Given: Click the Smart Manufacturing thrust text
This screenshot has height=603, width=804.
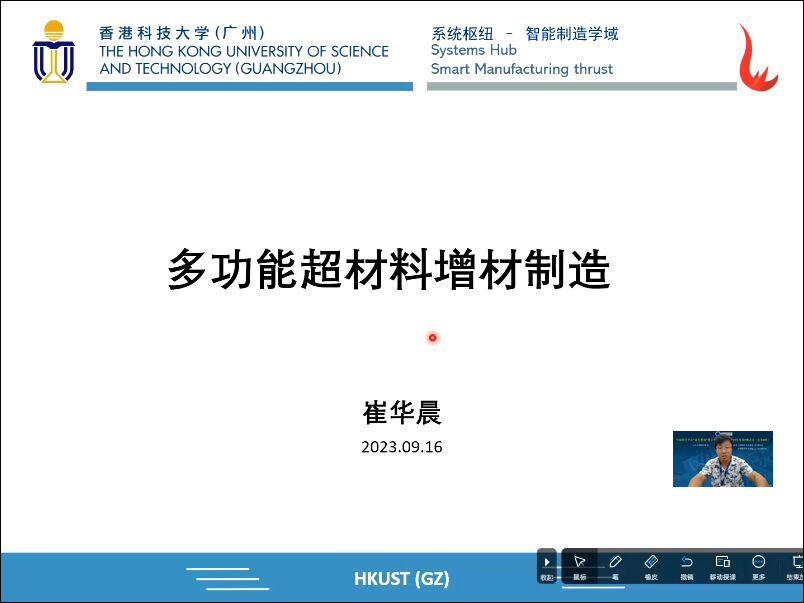Looking at the screenshot, I should [521, 69].
